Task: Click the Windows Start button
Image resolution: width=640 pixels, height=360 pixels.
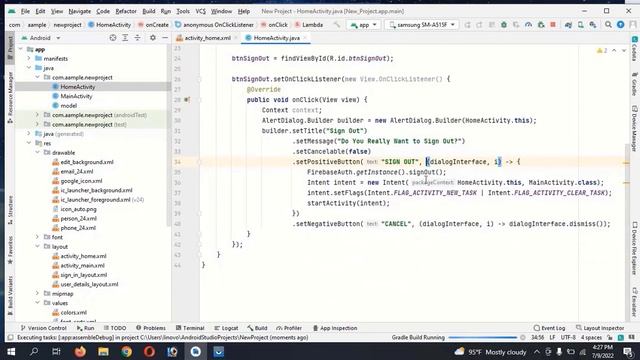Action: click(11, 351)
